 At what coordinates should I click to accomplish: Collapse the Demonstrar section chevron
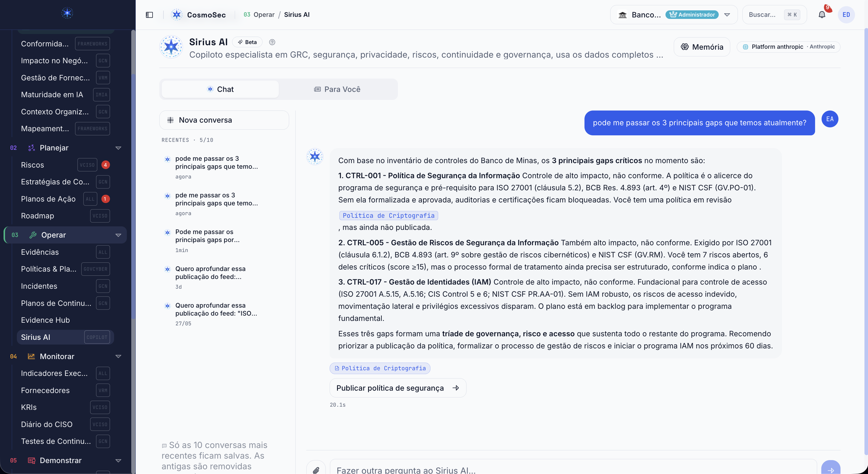tap(118, 460)
